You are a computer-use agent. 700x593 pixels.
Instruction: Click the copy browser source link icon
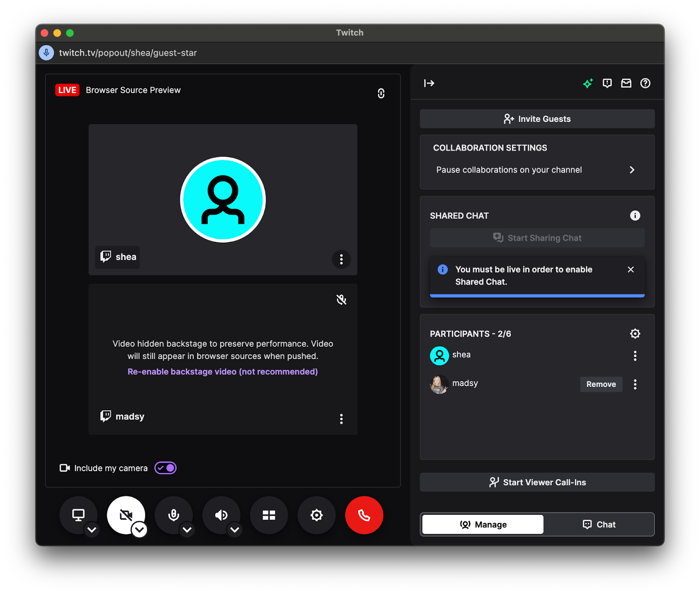381,93
